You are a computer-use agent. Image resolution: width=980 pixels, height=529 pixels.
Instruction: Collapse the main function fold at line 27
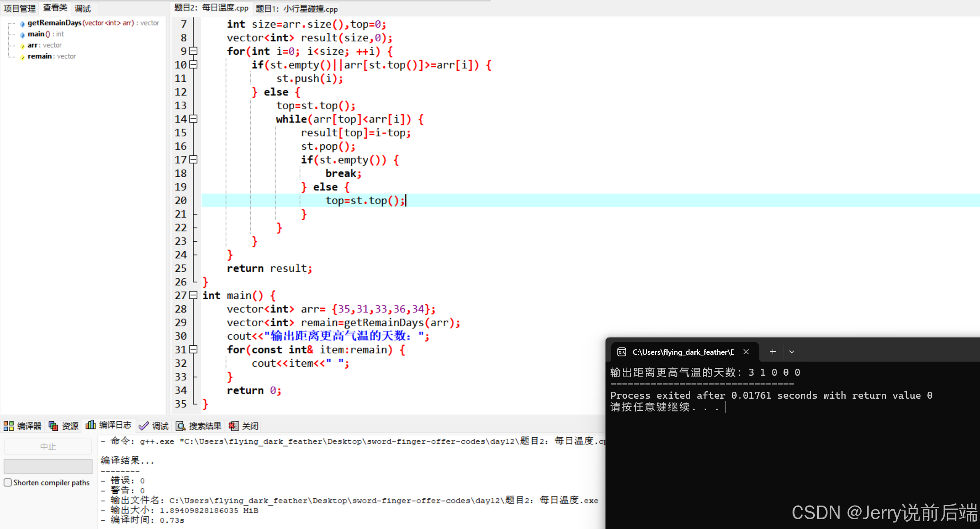tap(194, 295)
